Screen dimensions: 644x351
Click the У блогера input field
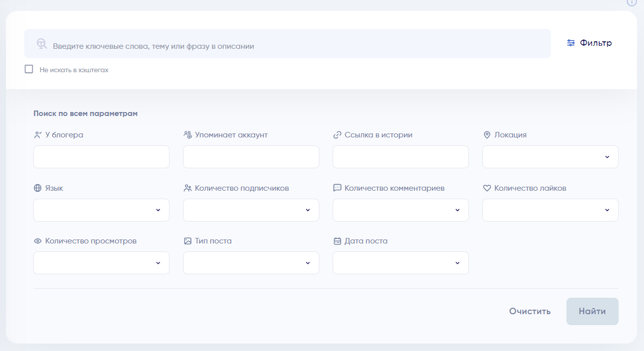[x=101, y=157]
